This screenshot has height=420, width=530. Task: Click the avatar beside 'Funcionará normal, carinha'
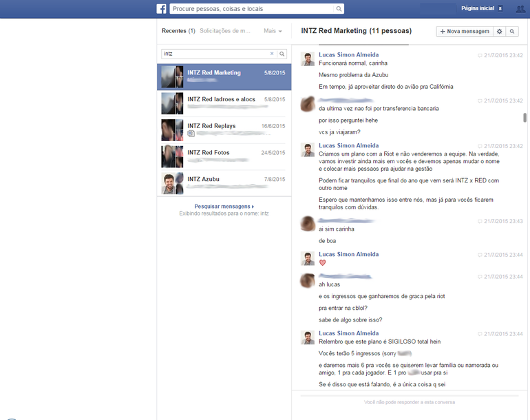coord(308,59)
